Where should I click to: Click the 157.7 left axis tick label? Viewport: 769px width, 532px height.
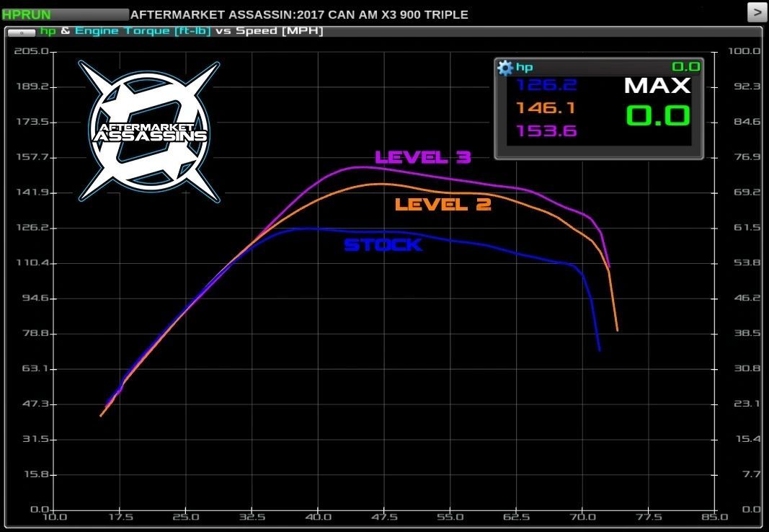tap(32, 157)
